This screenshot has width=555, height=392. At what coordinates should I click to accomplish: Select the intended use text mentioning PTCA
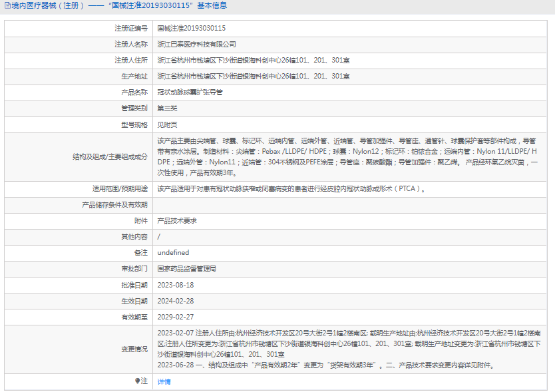(x=291, y=189)
